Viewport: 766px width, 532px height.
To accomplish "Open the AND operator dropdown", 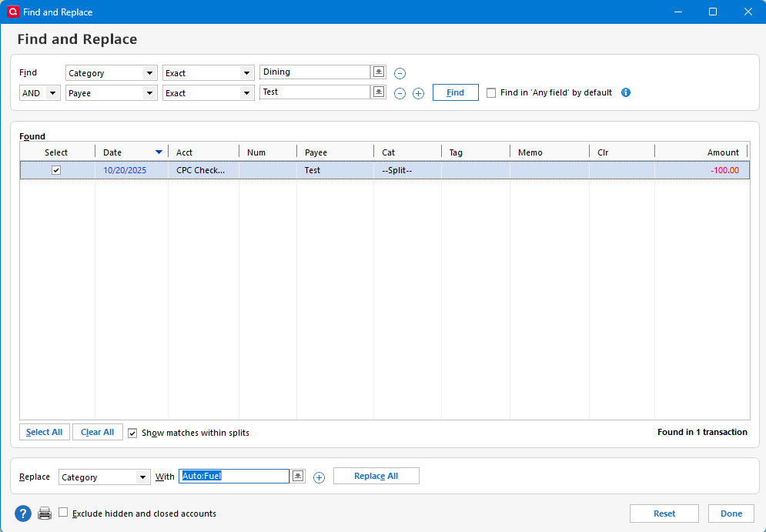I will [x=40, y=93].
